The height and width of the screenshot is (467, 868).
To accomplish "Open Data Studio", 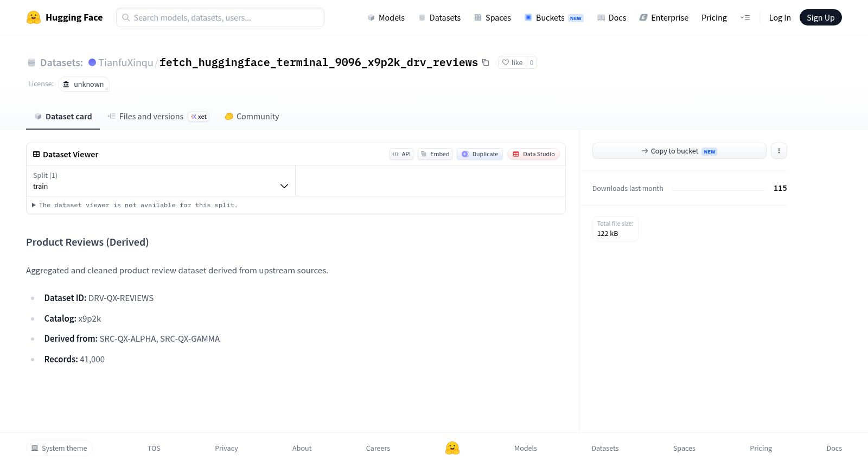I will point(533,154).
